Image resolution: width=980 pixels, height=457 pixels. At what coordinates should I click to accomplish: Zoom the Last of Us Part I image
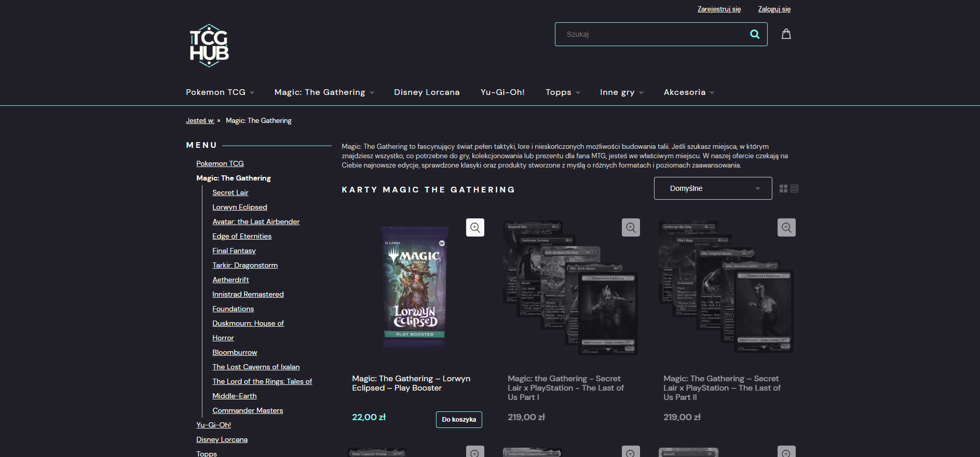click(x=631, y=227)
